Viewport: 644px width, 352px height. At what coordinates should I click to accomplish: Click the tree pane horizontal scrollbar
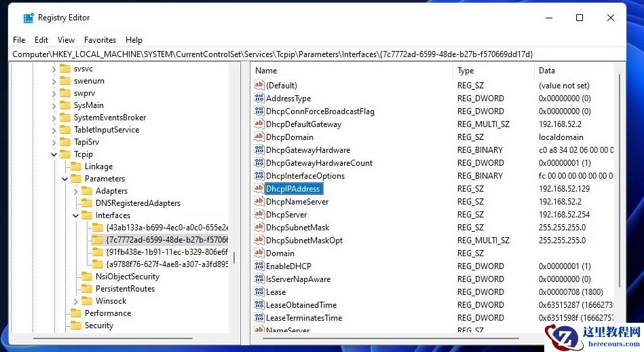point(113,338)
